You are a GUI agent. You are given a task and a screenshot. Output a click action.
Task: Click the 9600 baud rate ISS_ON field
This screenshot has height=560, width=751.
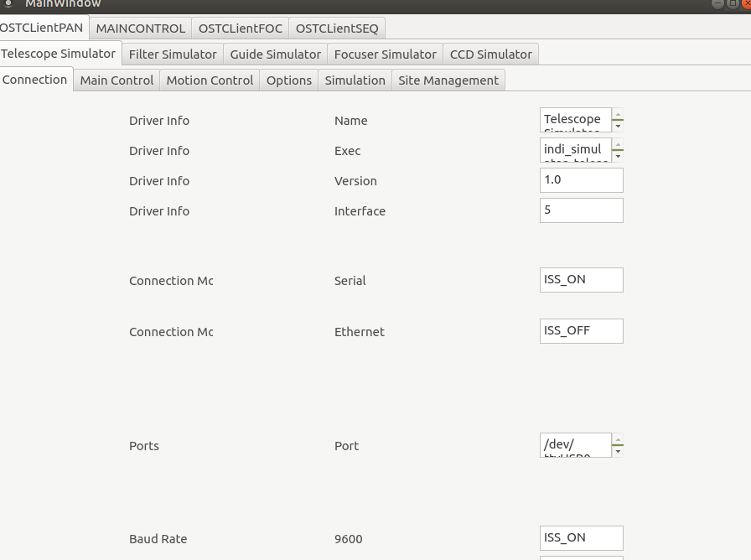[581, 538]
